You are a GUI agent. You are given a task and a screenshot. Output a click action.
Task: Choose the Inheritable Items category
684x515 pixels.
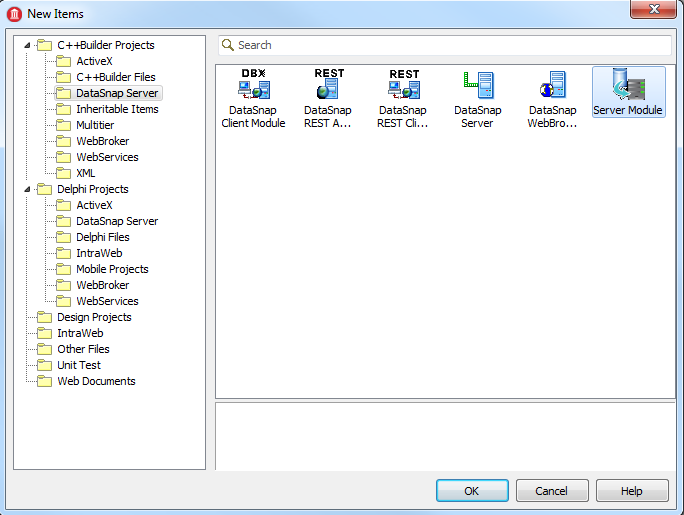pyautogui.click(x=117, y=109)
